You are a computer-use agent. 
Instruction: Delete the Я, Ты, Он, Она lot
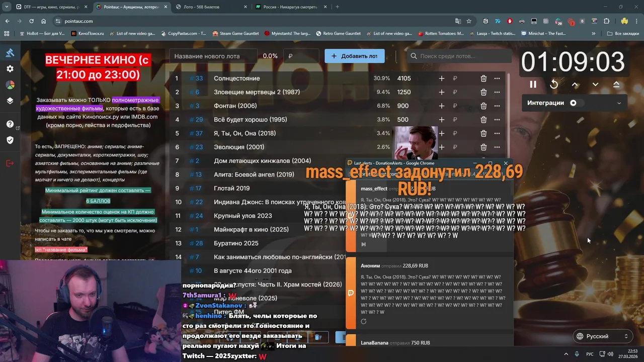pos(484,133)
